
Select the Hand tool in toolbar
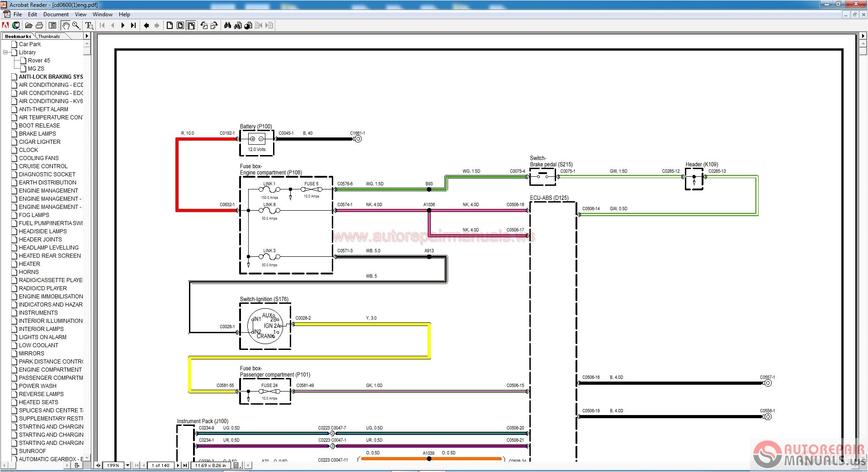(66, 26)
